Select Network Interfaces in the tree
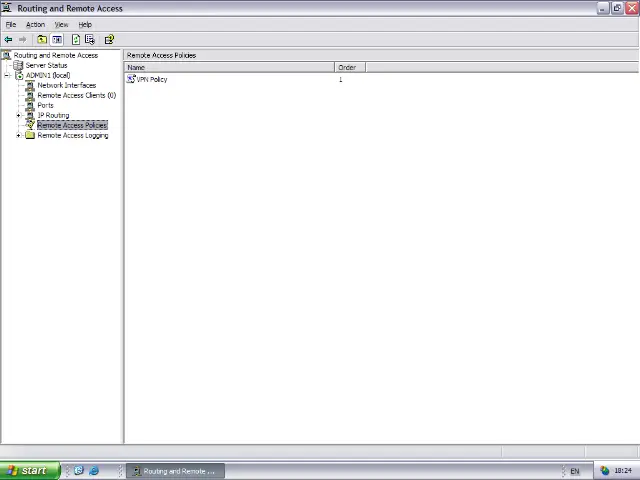The image size is (640, 480). point(67,85)
